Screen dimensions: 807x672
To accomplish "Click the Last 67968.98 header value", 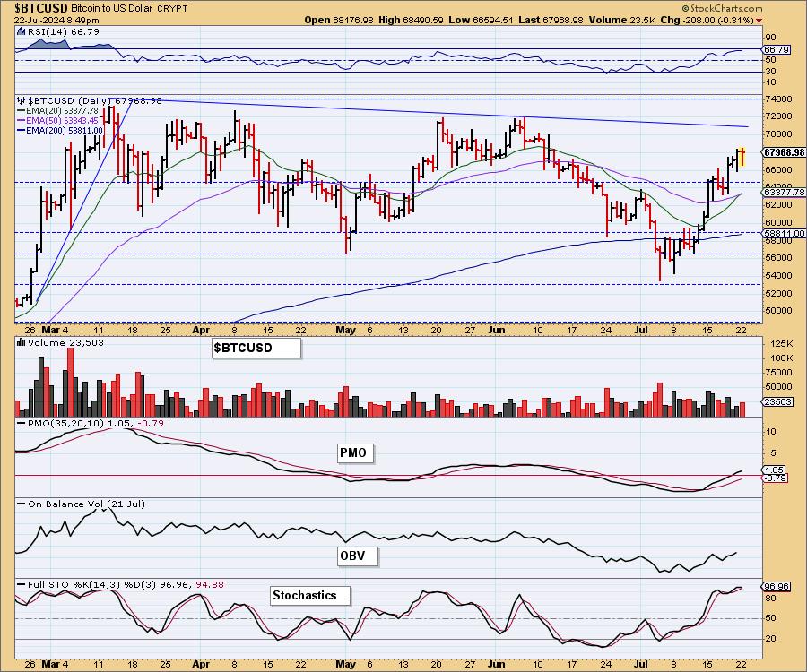I will click(551, 20).
